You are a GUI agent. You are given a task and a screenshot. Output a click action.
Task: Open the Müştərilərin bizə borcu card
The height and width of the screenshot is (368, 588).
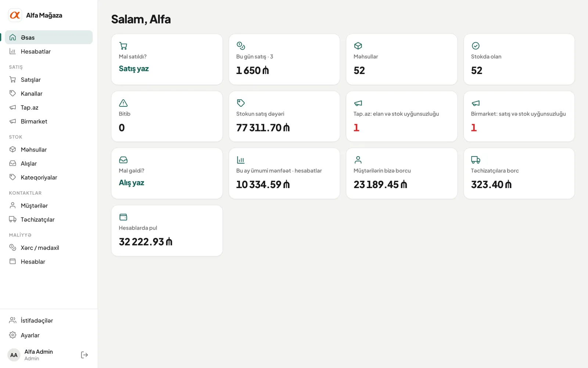pyautogui.click(x=402, y=173)
